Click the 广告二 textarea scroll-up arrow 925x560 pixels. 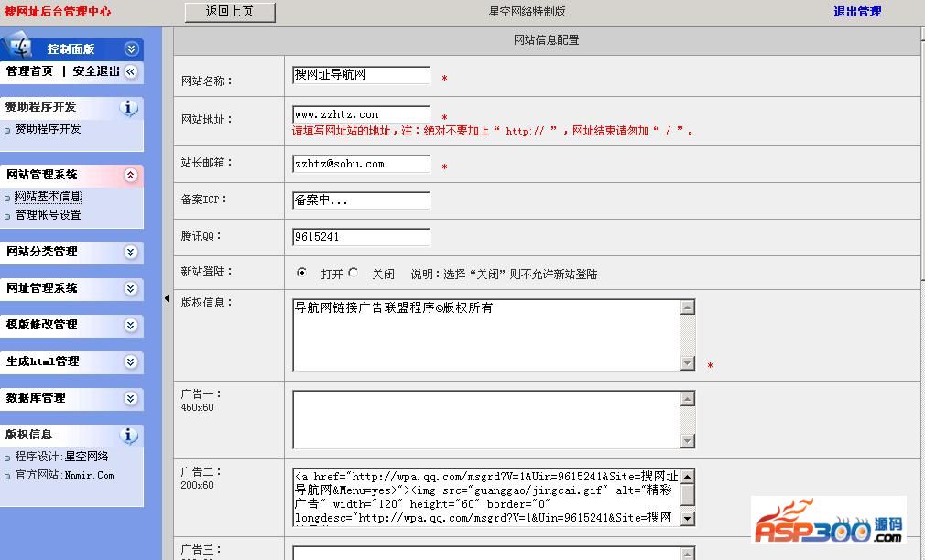[x=687, y=476]
